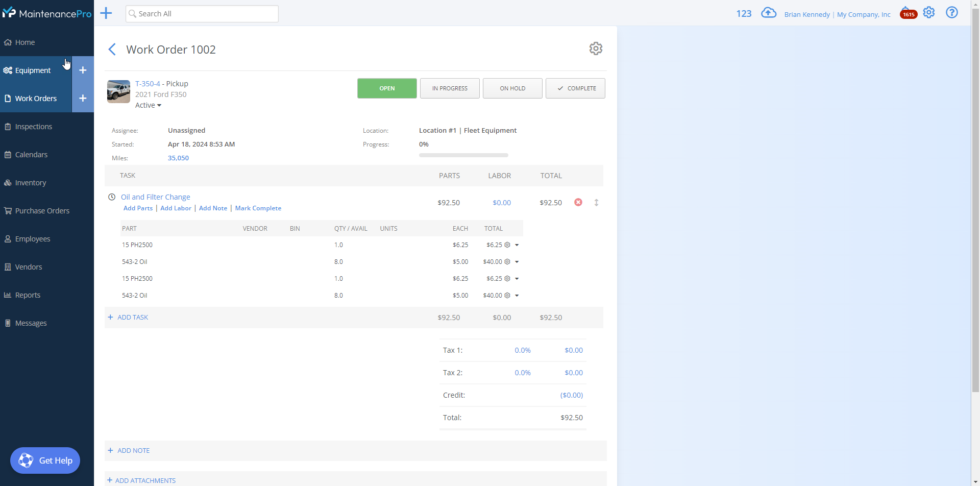Open Work Orders in sidebar
The width and height of the screenshot is (980, 486).
pyautogui.click(x=36, y=99)
